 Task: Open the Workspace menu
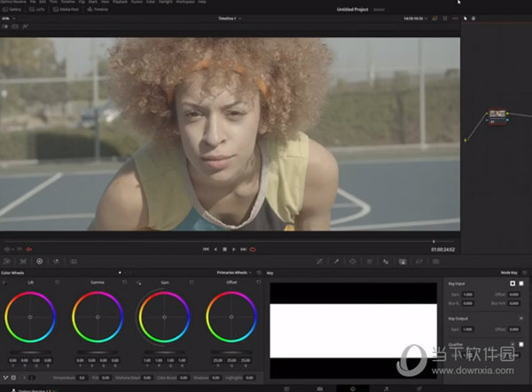(x=185, y=3)
